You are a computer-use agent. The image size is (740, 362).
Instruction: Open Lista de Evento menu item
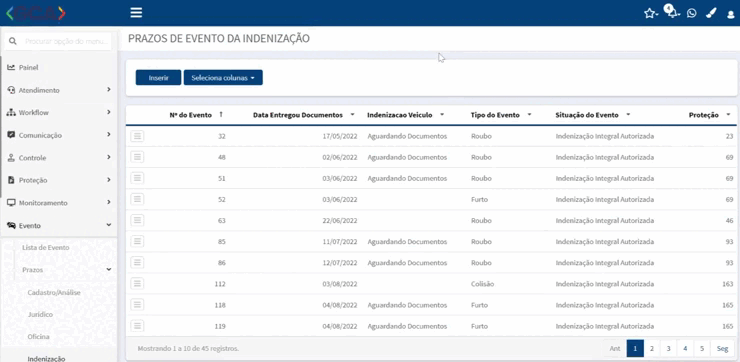(46, 247)
